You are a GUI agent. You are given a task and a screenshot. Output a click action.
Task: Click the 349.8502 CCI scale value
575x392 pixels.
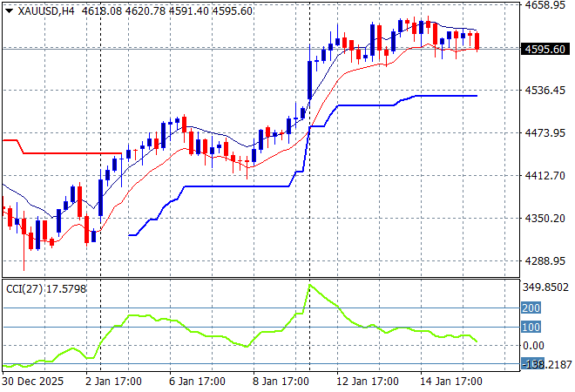pos(546,287)
